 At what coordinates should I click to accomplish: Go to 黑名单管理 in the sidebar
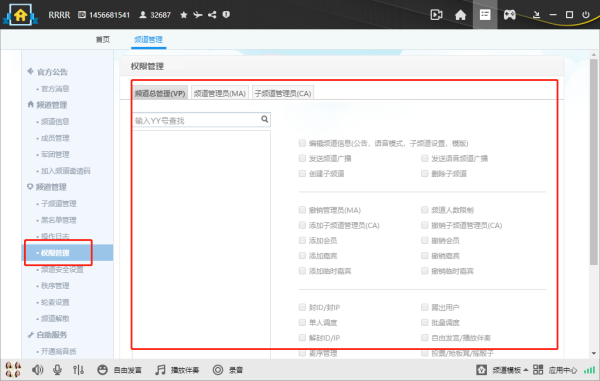coord(59,220)
